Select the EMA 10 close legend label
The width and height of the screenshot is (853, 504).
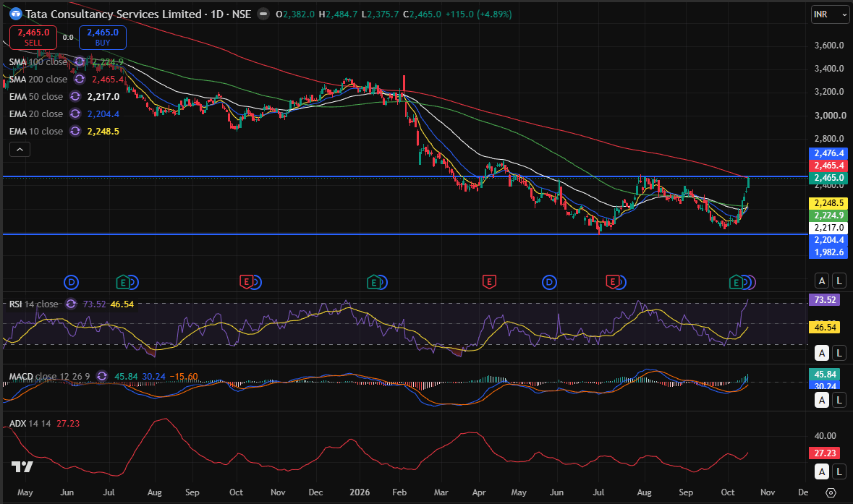(36, 132)
